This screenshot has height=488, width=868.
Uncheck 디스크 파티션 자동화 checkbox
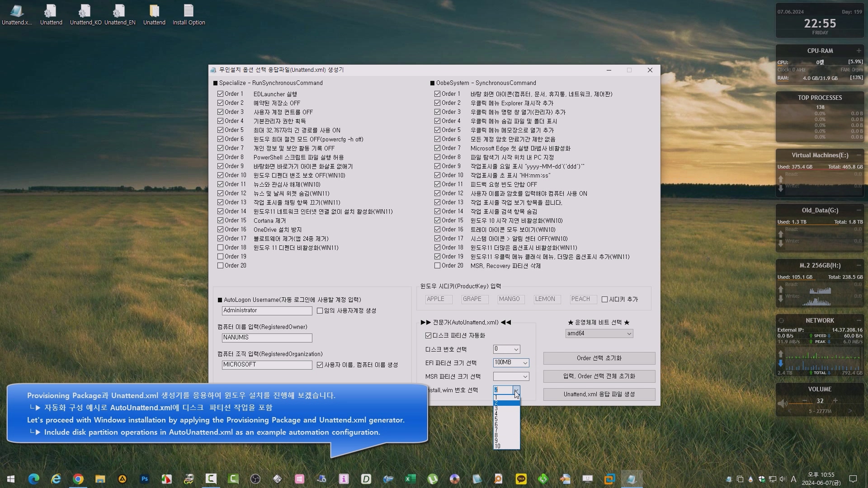pos(429,335)
